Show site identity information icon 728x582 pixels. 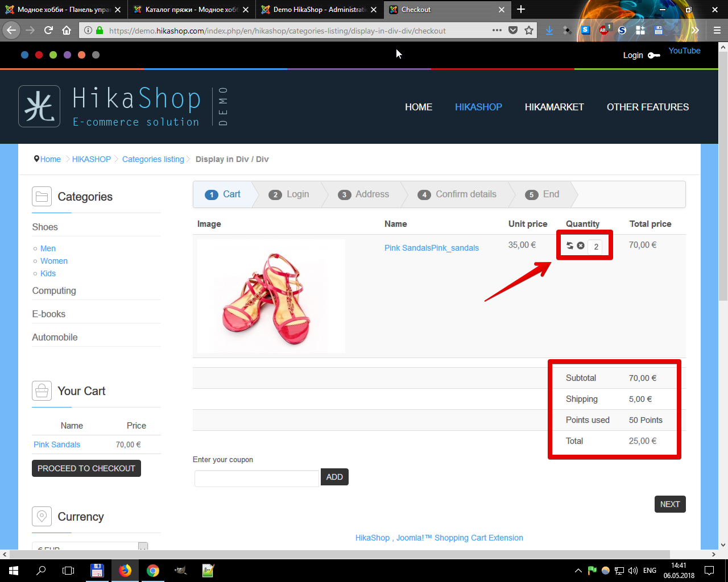pyautogui.click(x=88, y=30)
